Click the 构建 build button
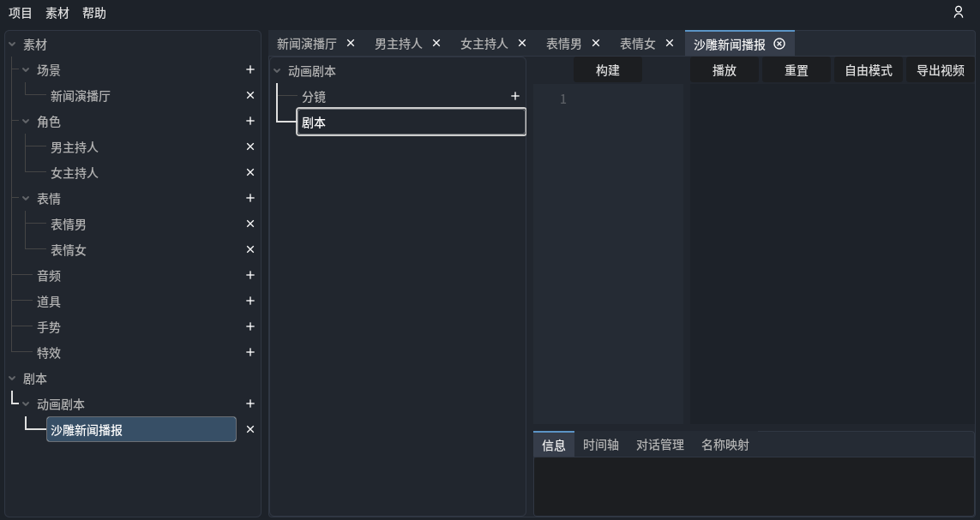Image resolution: width=980 pixels, height=520 pixels. click(x=607, y=70)
